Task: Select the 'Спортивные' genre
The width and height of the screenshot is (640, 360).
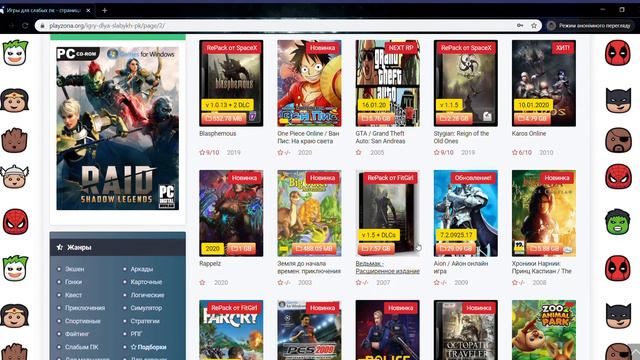Action: tap(82, 321)
